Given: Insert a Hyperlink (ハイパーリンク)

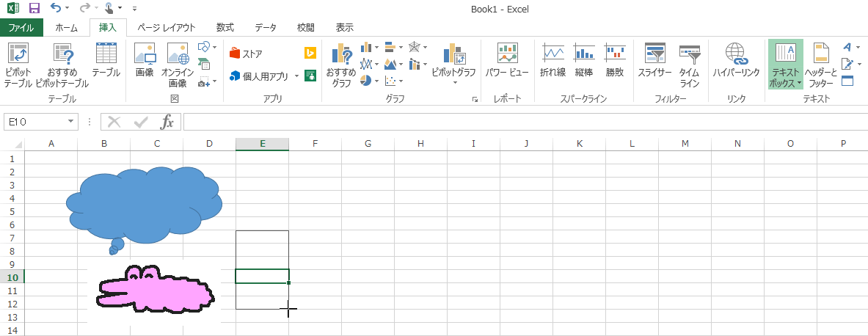Looking at the screenshot, I should point(736,59).
